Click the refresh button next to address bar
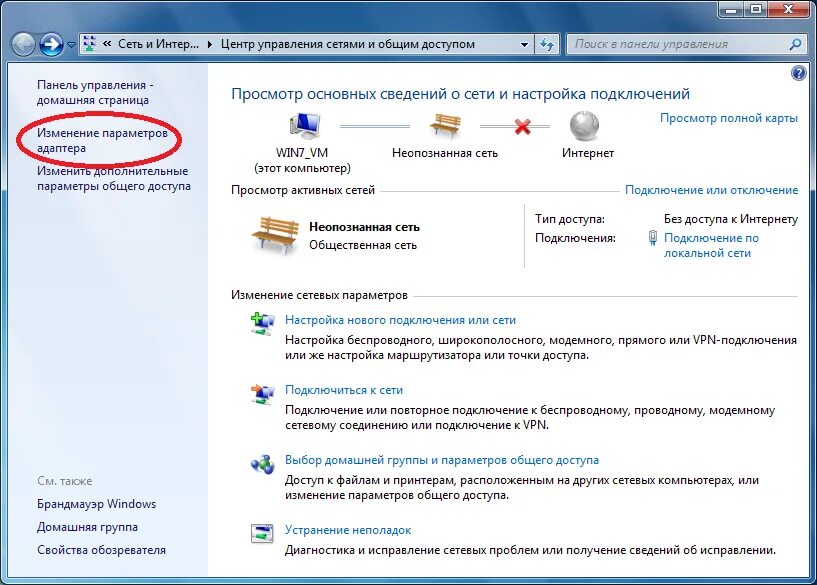This screenshot has width=817, height=585. (x=547, y=45)
